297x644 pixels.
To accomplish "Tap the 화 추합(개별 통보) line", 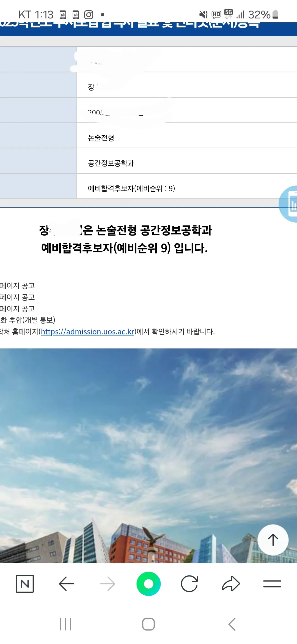I will tap(28, 320).
